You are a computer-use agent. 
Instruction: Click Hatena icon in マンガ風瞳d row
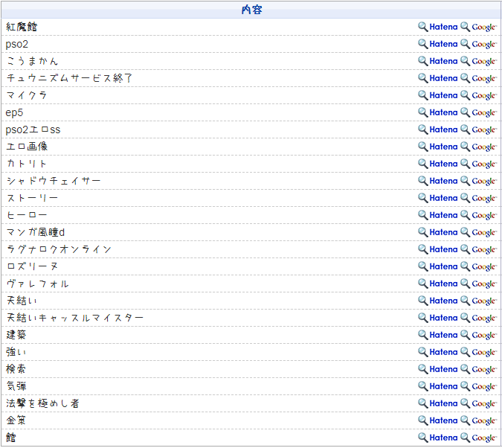coord(438,232)
